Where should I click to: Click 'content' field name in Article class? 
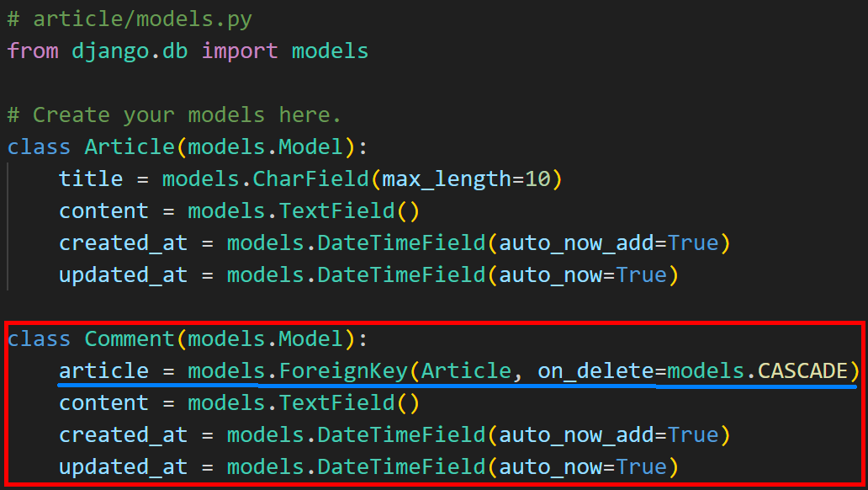tap(103, 211)
